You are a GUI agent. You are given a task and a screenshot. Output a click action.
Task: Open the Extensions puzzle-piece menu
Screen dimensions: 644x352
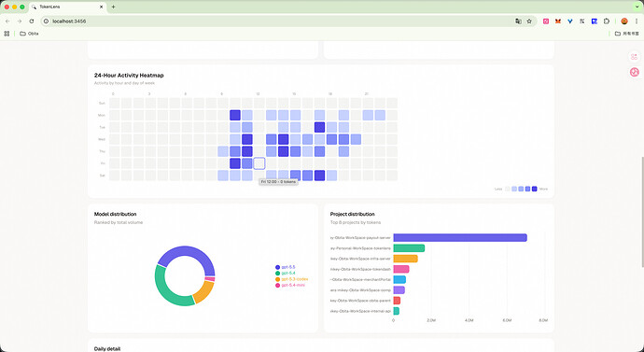(607, 21)
